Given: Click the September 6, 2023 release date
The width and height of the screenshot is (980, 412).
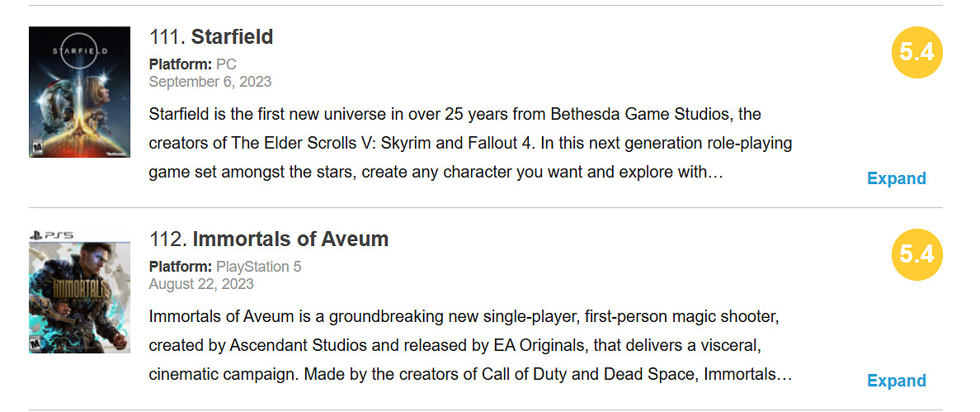Looking at the screenshot, I should (210, 82).
